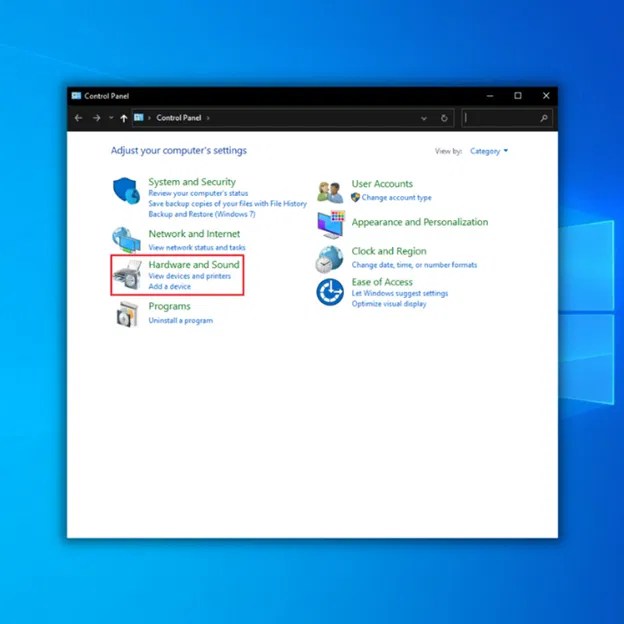Open Ease of Access heading link
624x624 pixels.
[382, 282]
